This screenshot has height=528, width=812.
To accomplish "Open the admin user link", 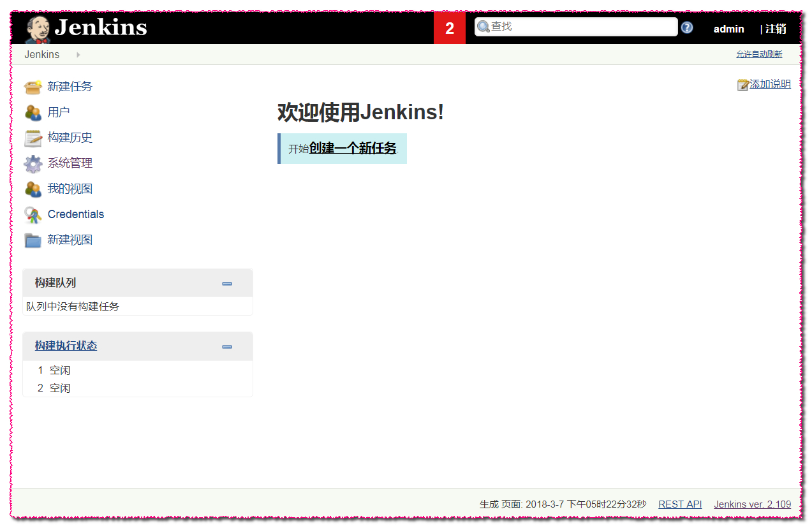I will [x=728, y=29].
